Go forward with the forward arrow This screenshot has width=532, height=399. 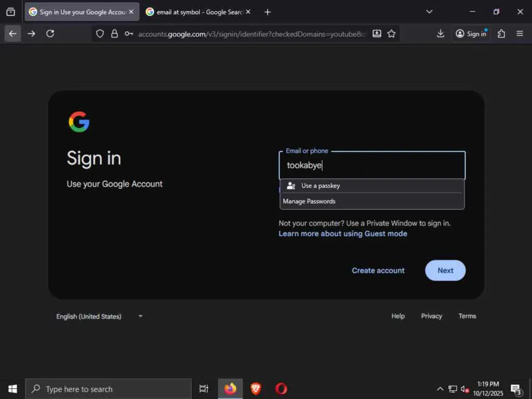(31, 34)
